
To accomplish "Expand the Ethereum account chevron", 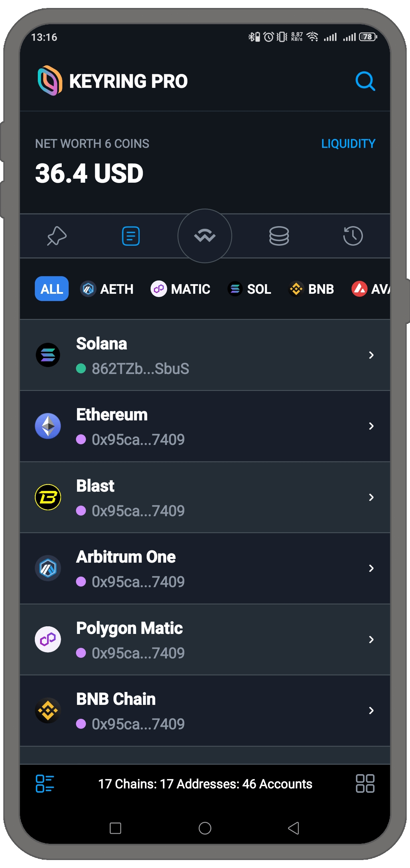I will click(371, 426).
